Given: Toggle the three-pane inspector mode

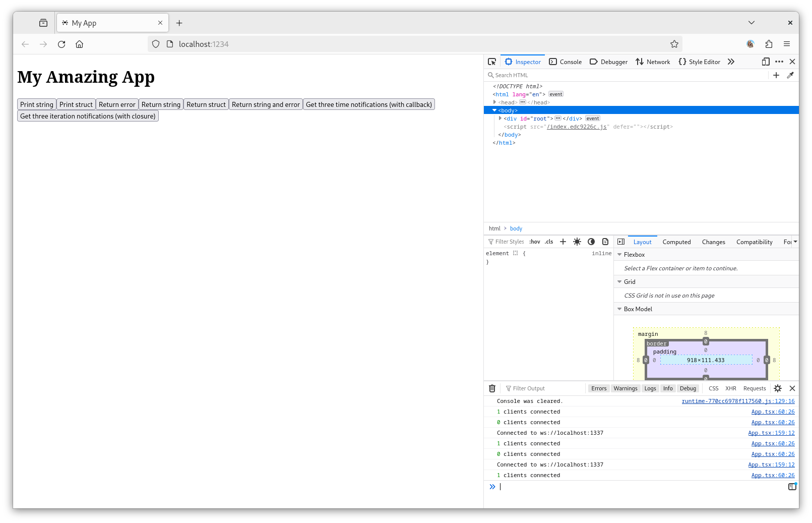Looking at the screenshot, I should [621, 242].
